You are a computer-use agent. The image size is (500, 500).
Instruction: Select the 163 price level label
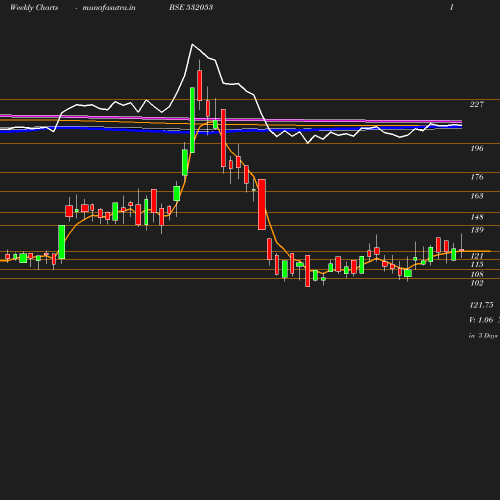[x=477, y=196]
